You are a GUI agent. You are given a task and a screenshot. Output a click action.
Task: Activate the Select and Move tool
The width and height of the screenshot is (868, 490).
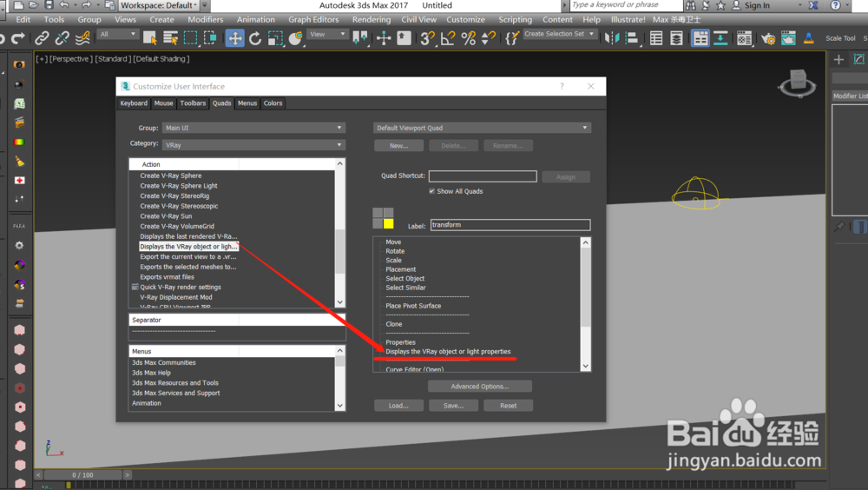coord(234,38)
